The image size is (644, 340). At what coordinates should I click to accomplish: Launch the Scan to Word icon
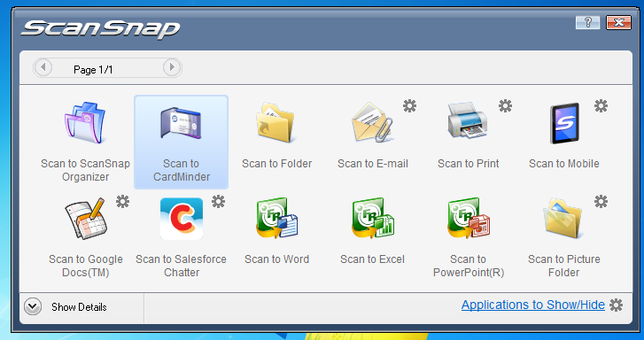coord(276,219)
